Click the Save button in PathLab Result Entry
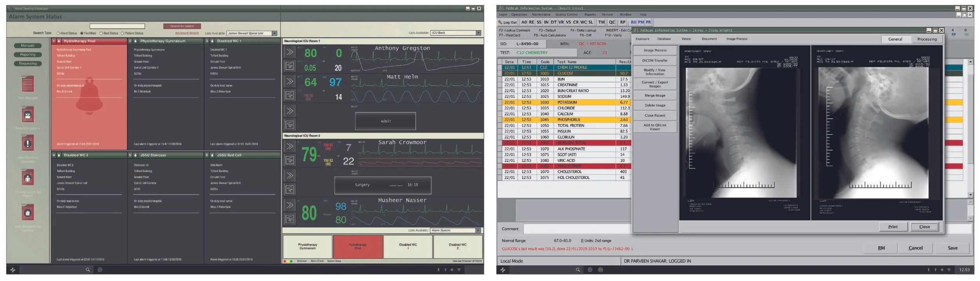This screenshot has height=281, width=980. pyautogui.click(x=953, y=248)
